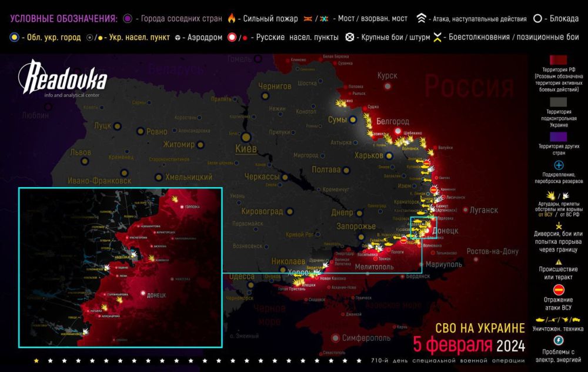
Task: Click the electricity problems lightning icon
Action: 558,341
